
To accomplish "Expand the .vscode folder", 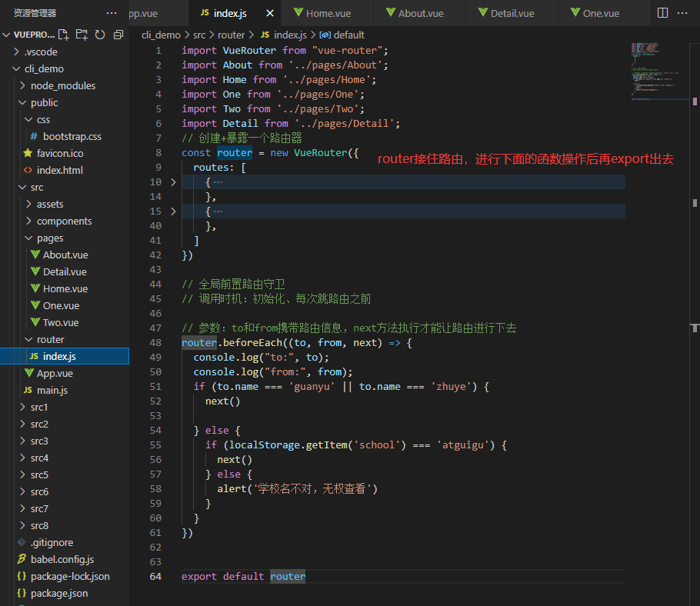I will (16, 52).
